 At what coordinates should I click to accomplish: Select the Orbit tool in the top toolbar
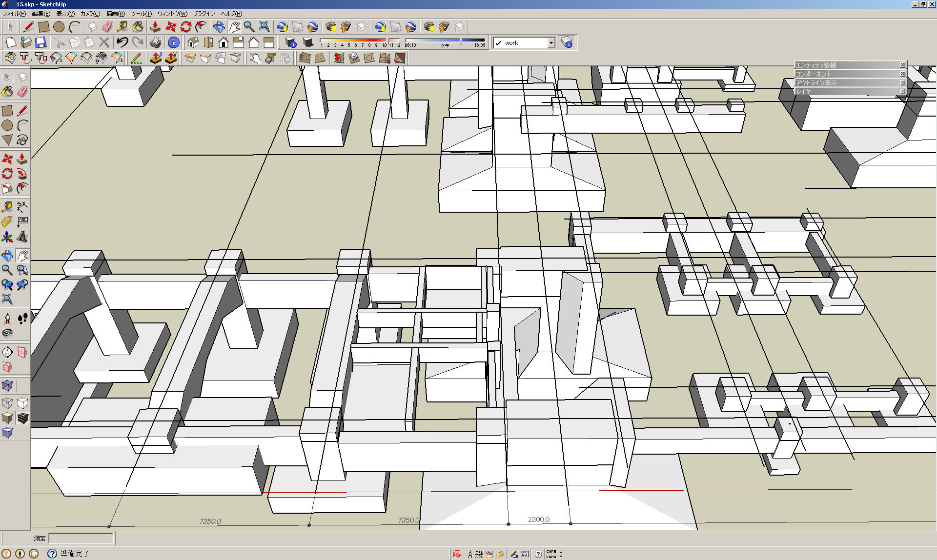tap(219, 27)
